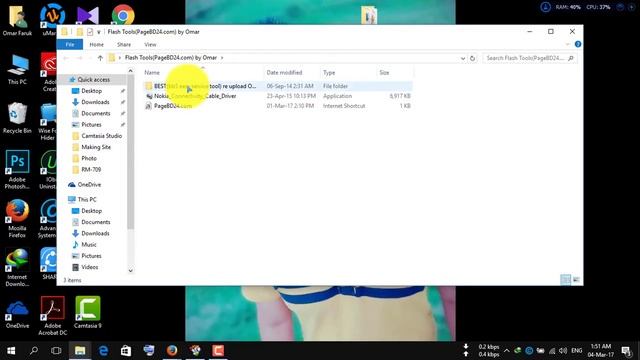
Task: Sort by Name column header
Action: [152, 73]
